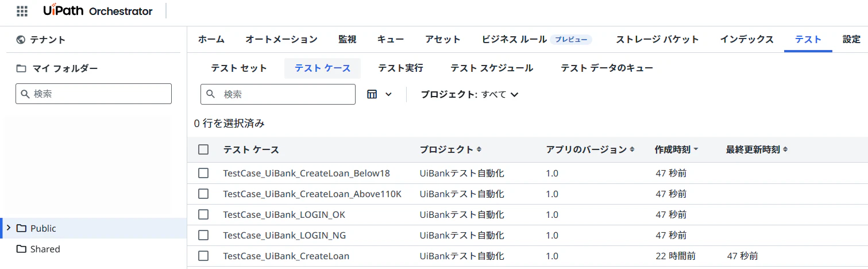Open the app launcher grid icon
This screenshot has width=868, height=269.
click(x=22, y=11)
